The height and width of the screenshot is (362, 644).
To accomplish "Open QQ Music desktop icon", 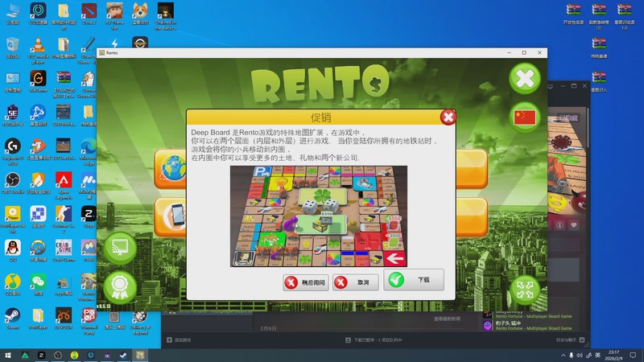I will [13, 284].
